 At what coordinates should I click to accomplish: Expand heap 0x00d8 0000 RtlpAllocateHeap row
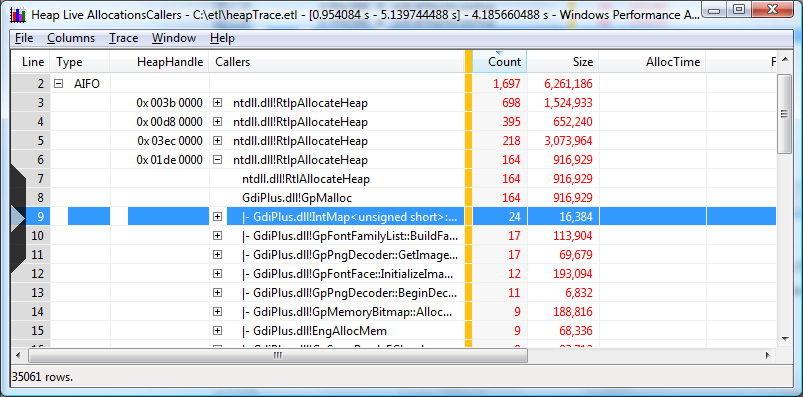[218, 122]
